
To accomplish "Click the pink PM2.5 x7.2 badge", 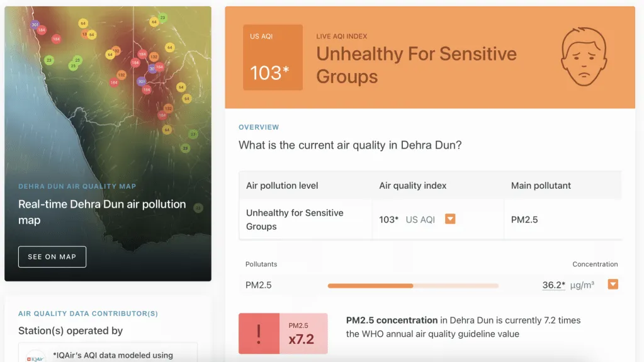I will point(303,334).
